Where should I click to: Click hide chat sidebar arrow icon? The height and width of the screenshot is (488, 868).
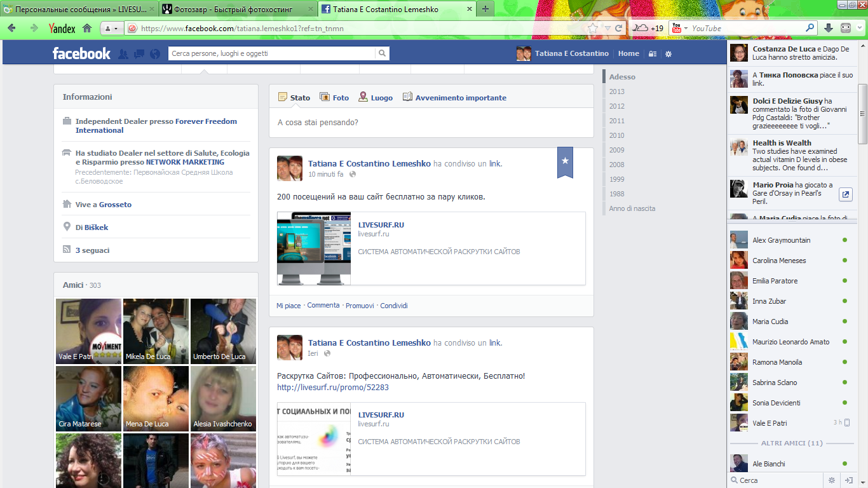point(848,480)
